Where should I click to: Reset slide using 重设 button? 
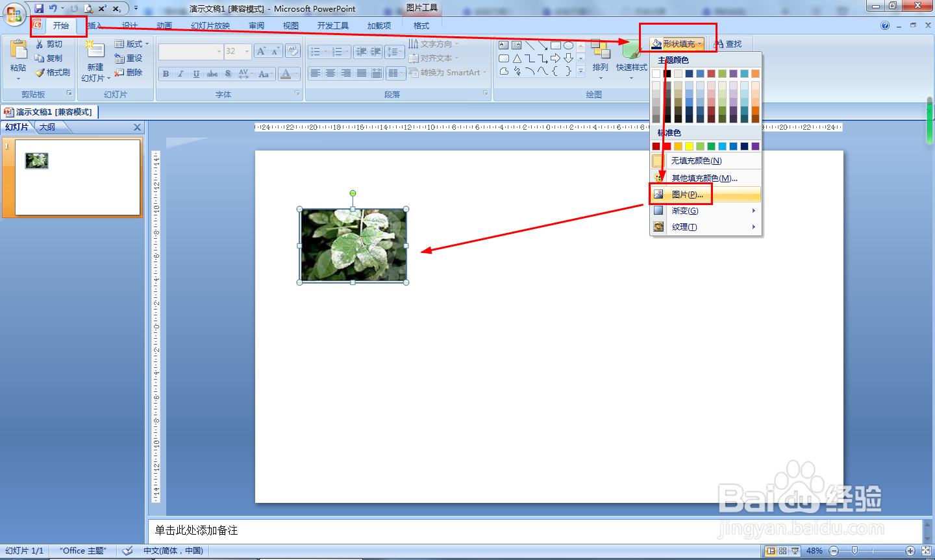pos(129,58)
